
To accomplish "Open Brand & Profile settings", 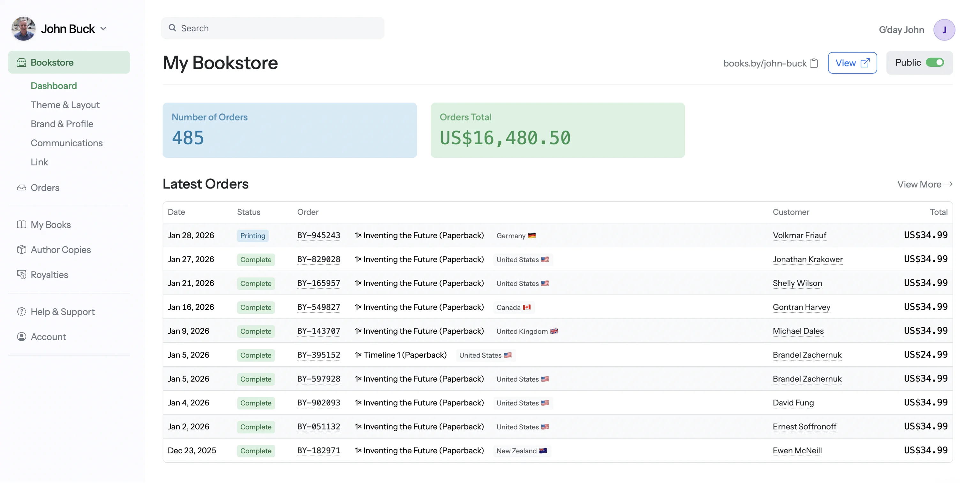I will [62, 124].
